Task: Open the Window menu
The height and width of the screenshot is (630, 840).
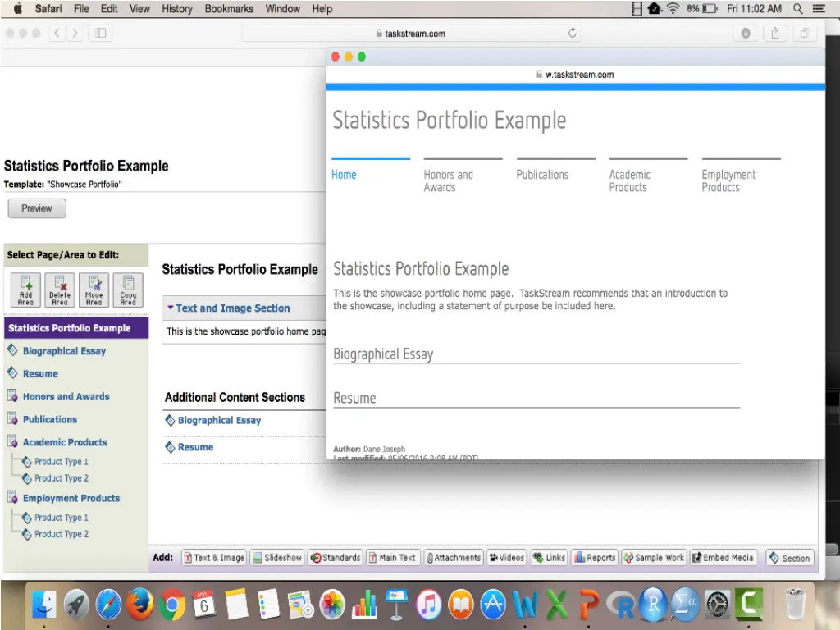Action: click(282, 8)
